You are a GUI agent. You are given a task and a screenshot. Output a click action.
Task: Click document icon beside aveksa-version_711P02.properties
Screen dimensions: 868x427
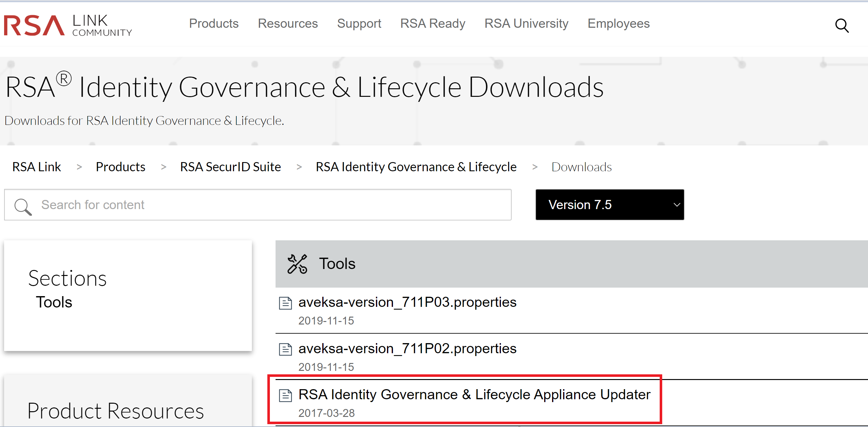click(x=285, y=349)
